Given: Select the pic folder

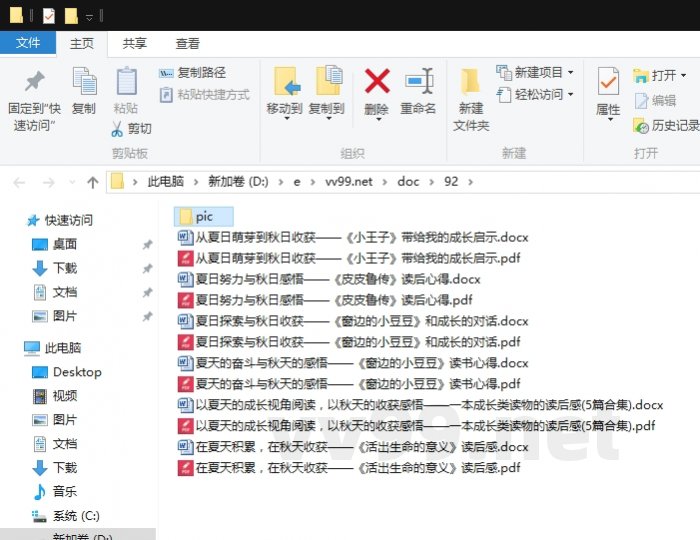Looking at the screenshot, I should tap(204, 217).
